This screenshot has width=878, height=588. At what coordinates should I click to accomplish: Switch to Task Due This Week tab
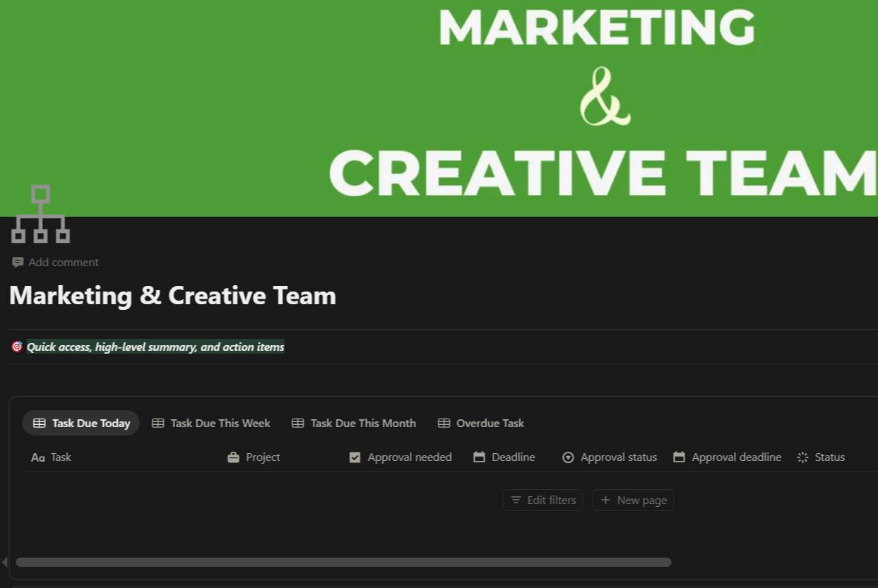210,424
